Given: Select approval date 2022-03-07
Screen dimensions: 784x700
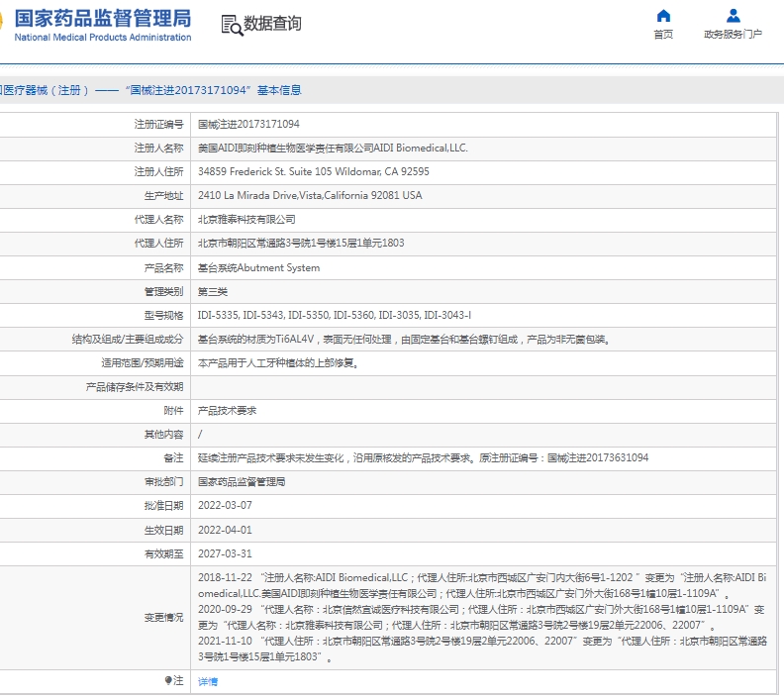Looking at the screenshot, I should pyautogui.click(x=225, y=506).
